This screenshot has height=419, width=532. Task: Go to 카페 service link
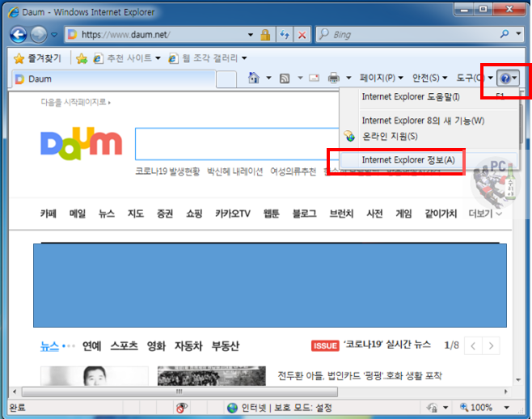[x=49, y=214]
